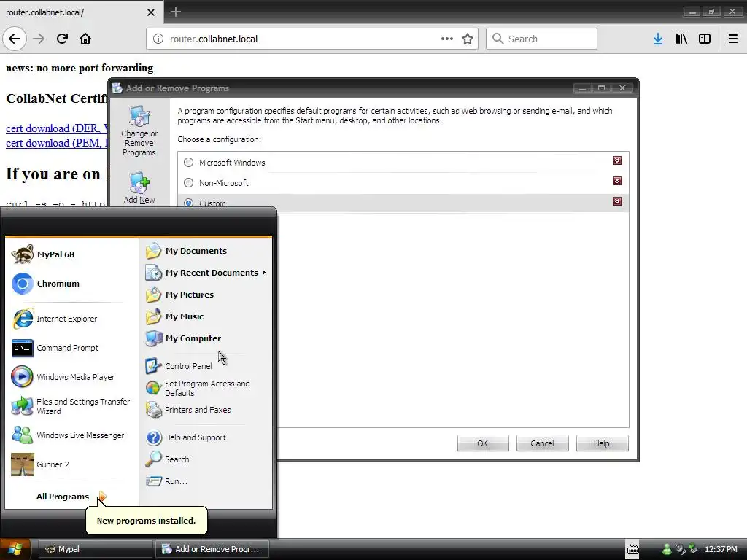Viewport: 747px width, 560px height.
Task: Open Control Panel
Action: 179,366
